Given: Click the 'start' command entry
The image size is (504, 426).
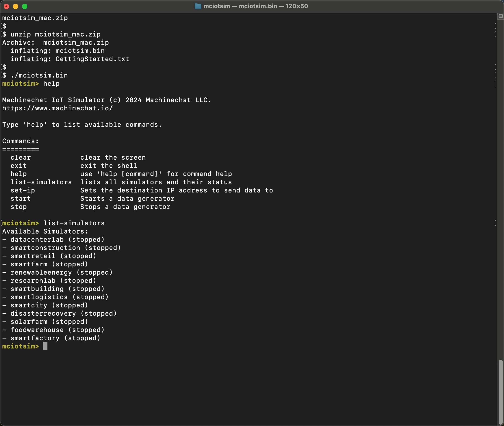Looking at the screenshot, I should pos(21,198).
